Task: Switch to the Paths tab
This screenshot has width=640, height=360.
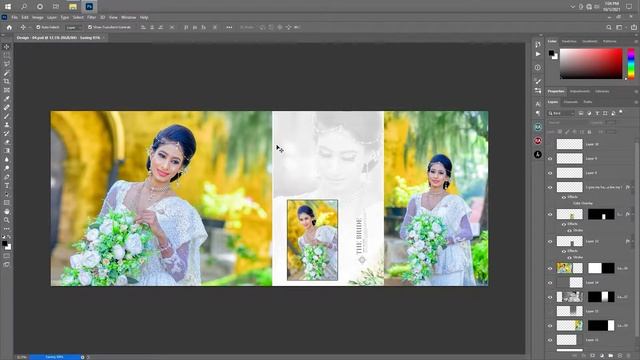Action: [588, 102]
